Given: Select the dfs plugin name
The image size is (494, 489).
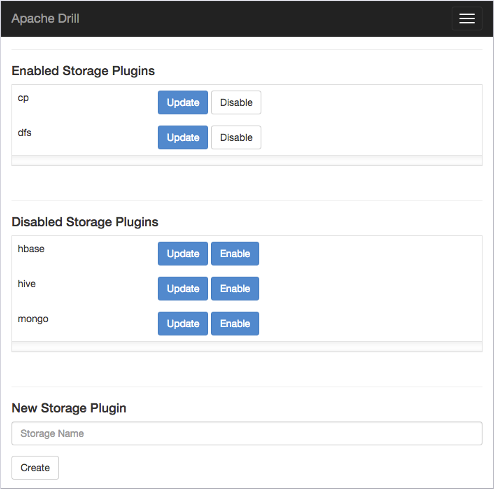Looking at the screenshot, I should click(24, 133).
